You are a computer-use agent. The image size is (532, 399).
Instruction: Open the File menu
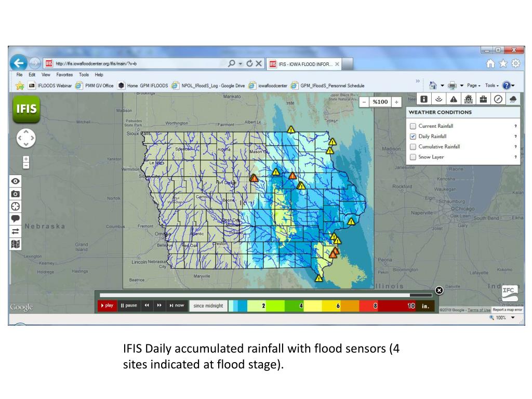[x=19, y=75]
